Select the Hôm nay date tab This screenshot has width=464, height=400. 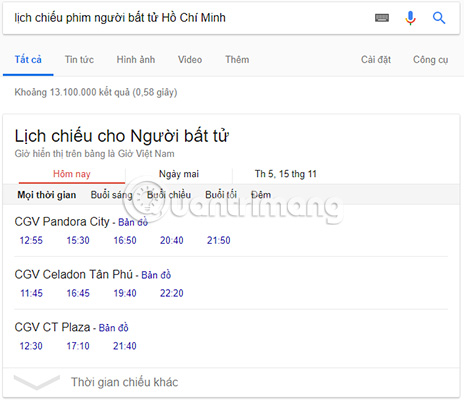click(72, 174)
